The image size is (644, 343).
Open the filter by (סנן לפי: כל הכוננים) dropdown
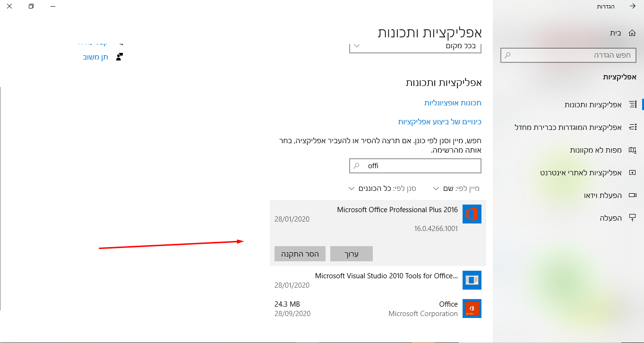pos(382,189)
